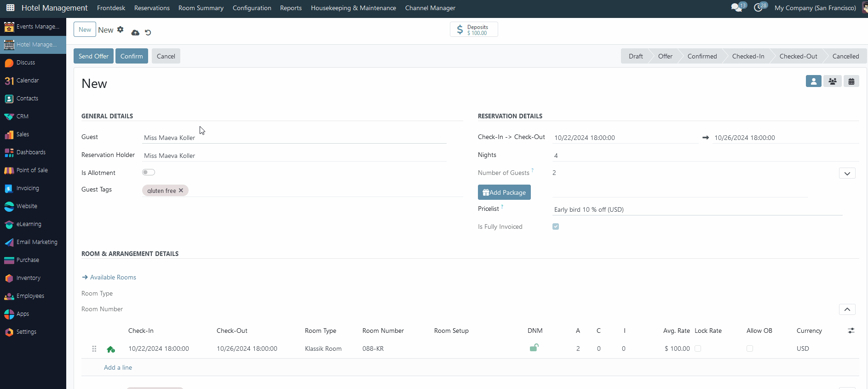Open column settings adjust icon in table

point(851,331)
